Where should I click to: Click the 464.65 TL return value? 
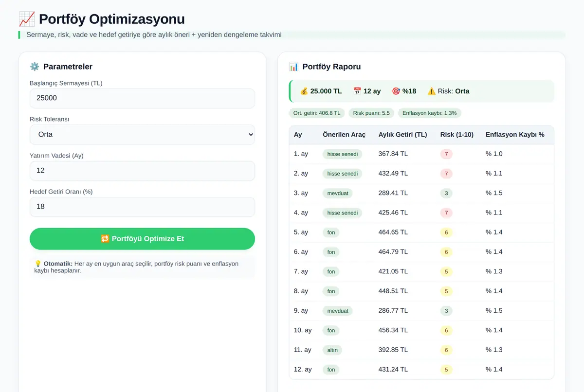(393, 232)
